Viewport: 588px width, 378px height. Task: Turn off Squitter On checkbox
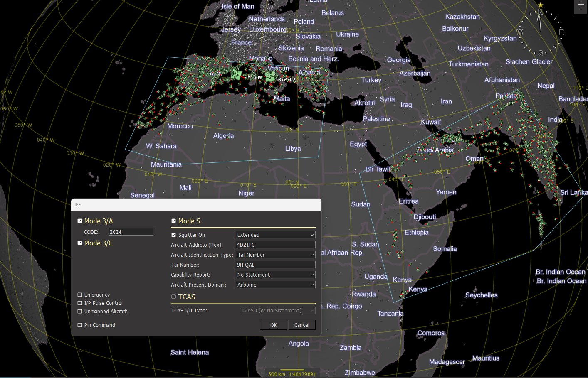(174, 235)
